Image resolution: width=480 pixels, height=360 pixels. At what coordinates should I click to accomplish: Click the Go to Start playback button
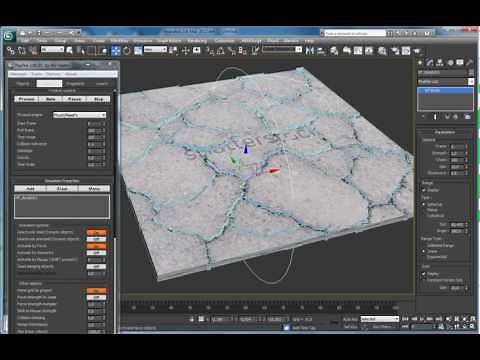coord(405,319)
